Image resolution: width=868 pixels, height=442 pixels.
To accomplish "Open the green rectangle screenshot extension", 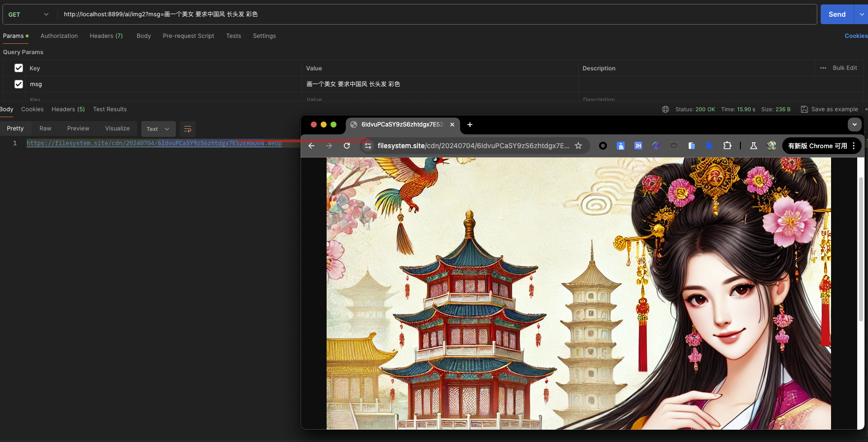I will click(673, 146).
